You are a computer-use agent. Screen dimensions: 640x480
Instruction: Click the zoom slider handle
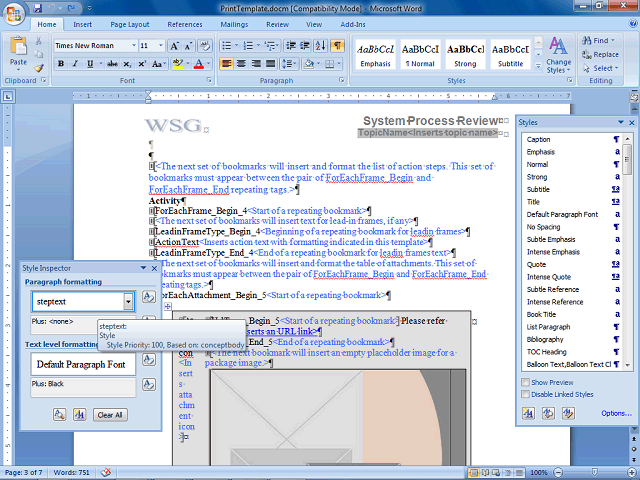coord(595,472)
